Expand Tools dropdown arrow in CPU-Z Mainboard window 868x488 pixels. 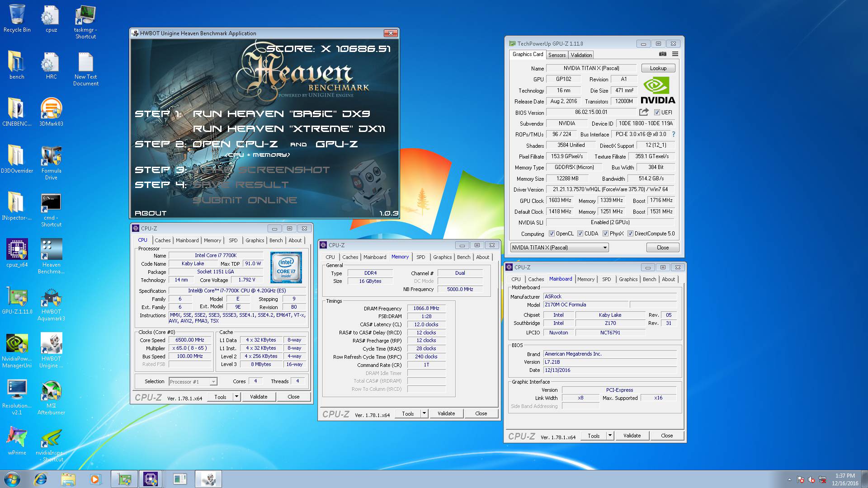tap(609, 436)
